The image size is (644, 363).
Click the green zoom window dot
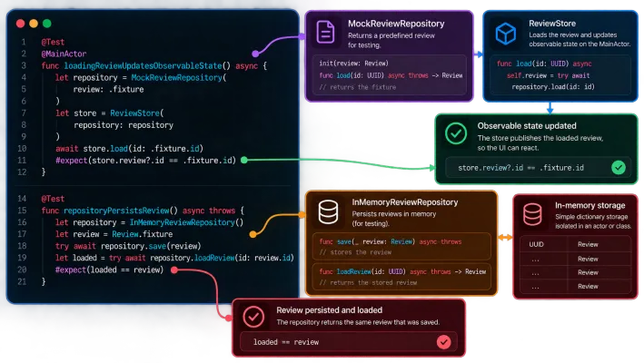tap(47, 24)
